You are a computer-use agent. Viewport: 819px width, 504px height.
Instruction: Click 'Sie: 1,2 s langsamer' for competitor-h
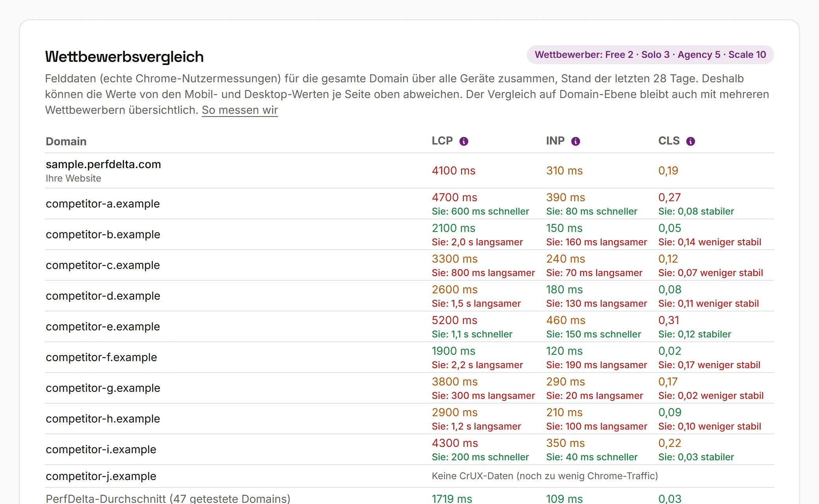point(476,426)
